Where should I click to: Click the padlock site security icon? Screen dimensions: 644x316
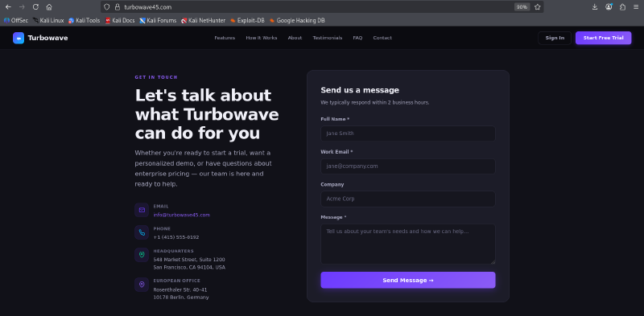117,7
